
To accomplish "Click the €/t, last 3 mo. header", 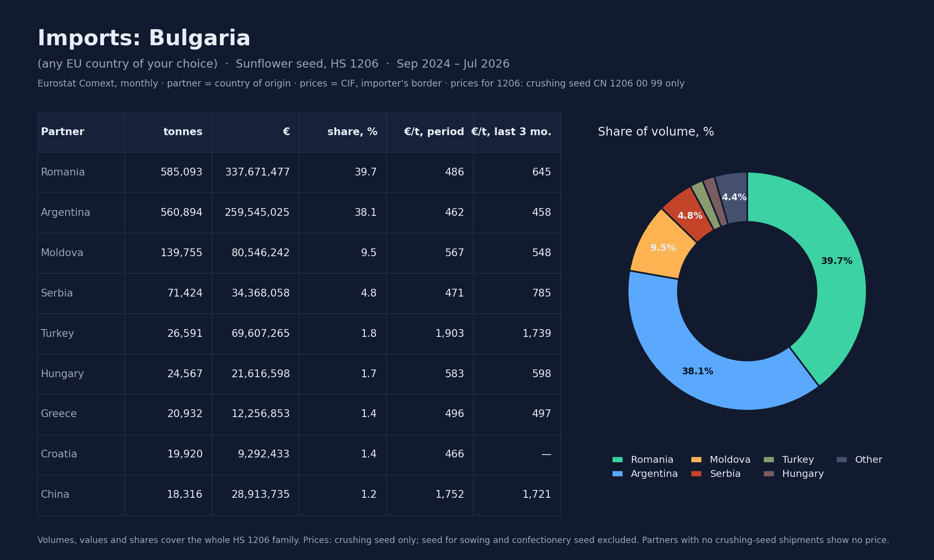I will (517, 132).
